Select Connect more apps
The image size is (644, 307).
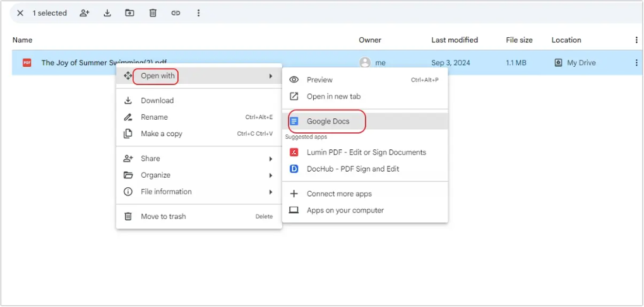tap(365, 194)
